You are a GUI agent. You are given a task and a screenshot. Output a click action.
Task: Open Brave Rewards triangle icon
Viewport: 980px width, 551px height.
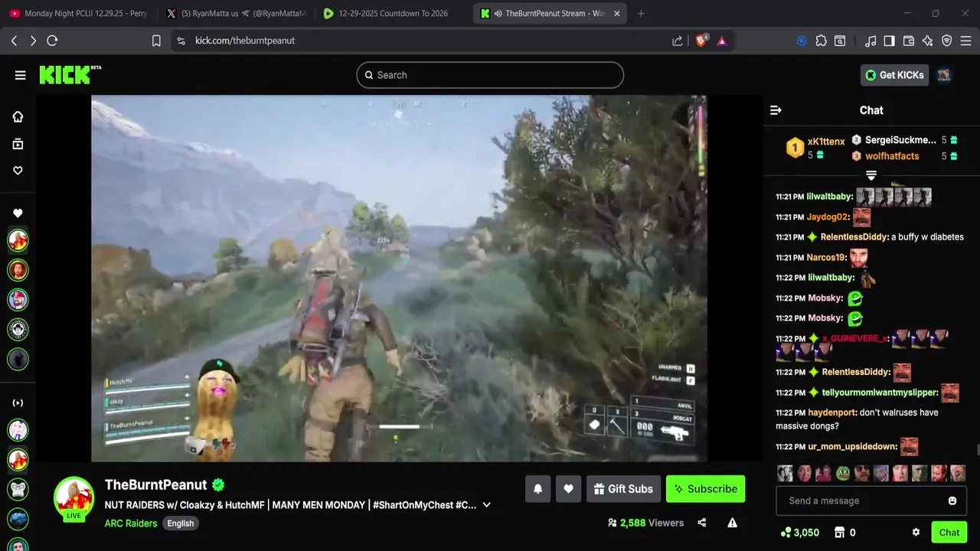722,41
